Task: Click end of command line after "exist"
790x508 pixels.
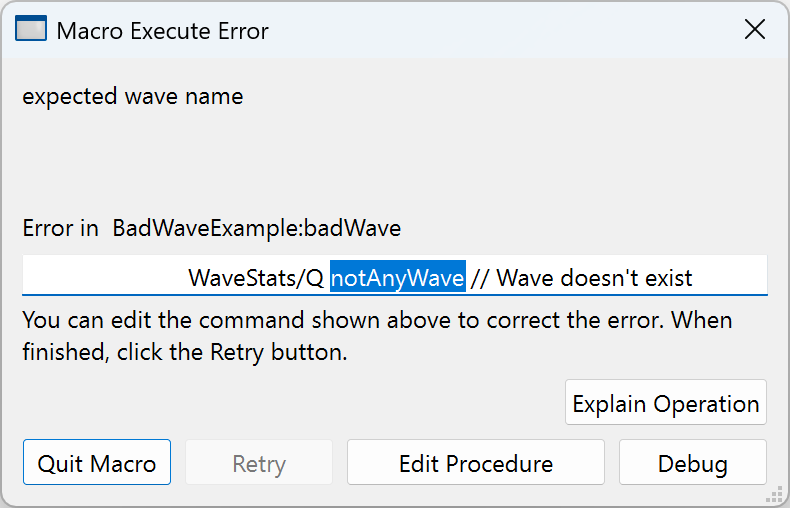Action: (730, 277)
